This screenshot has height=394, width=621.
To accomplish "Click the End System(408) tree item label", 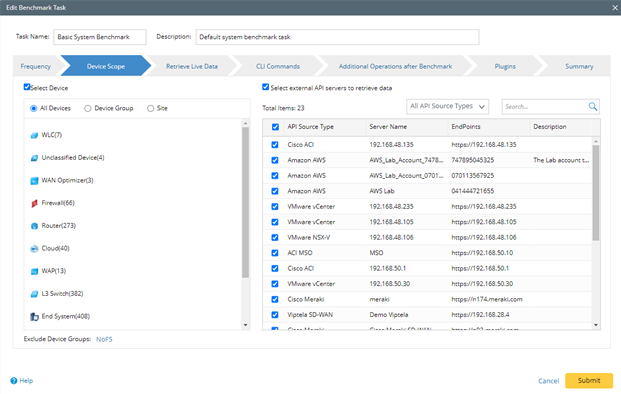I will [x=66, y=316].
